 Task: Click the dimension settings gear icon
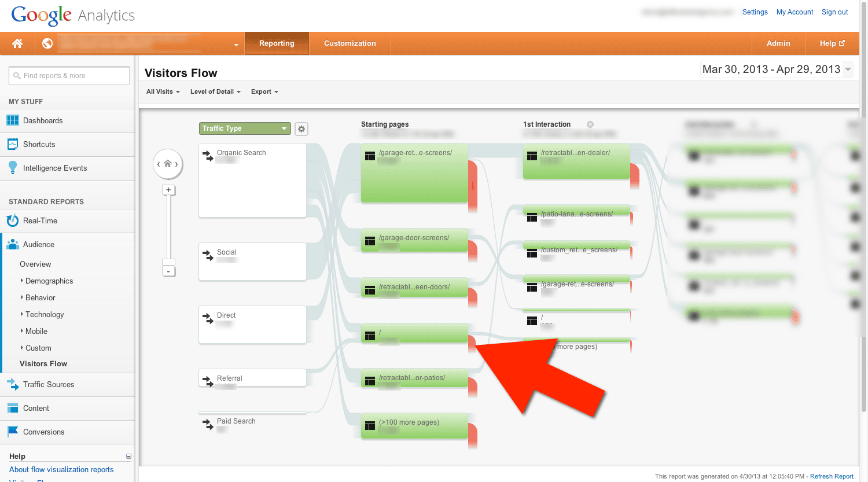point(301,129)
